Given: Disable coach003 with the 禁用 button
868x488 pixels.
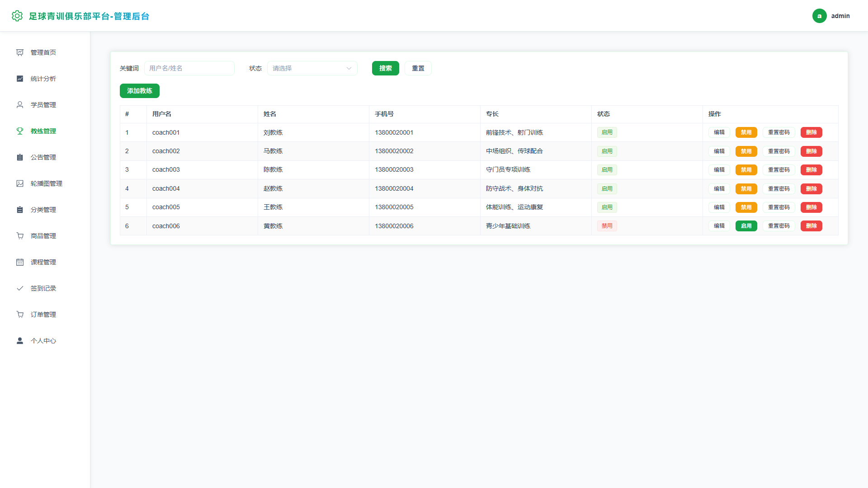Looking at the screenshot, I should point(746,170).
